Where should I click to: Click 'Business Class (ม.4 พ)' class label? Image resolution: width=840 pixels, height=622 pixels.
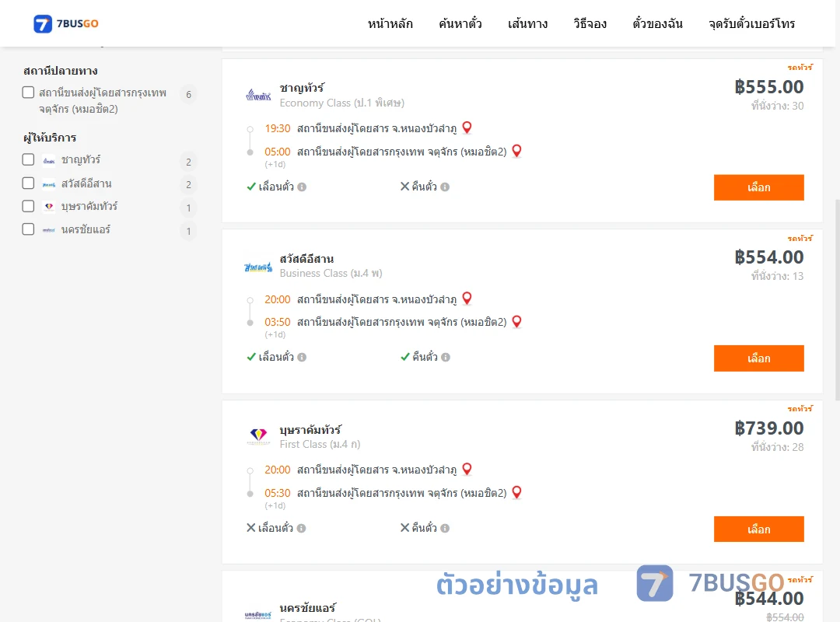[331, 273]
